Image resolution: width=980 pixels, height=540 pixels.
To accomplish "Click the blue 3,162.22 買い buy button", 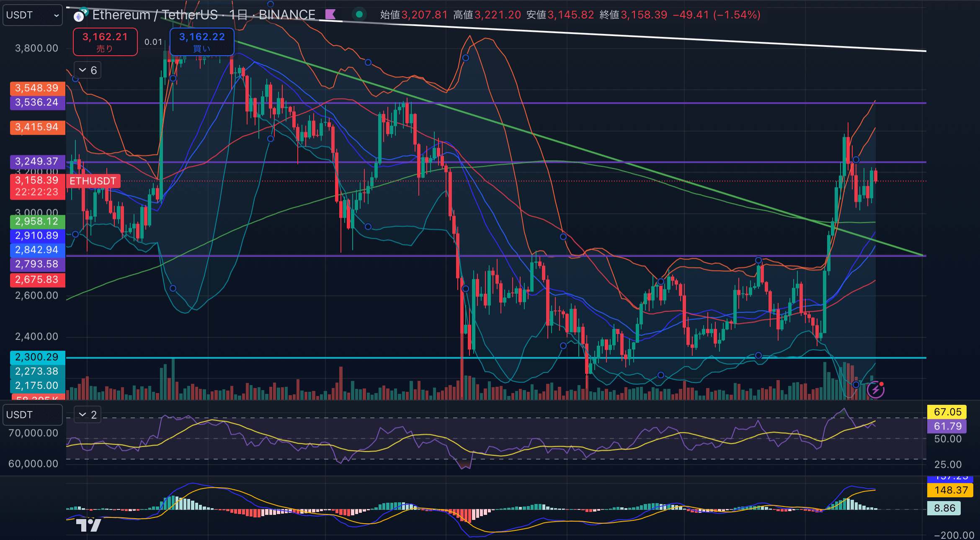I will [202, 42].
